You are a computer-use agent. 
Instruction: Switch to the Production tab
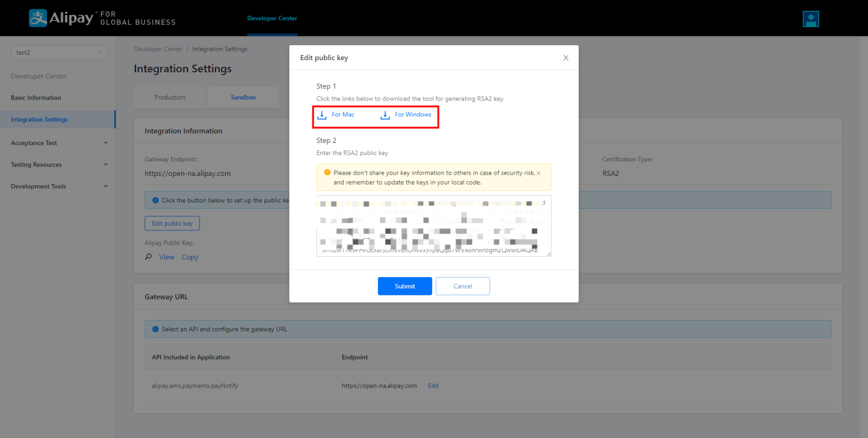tap(170, 97)
